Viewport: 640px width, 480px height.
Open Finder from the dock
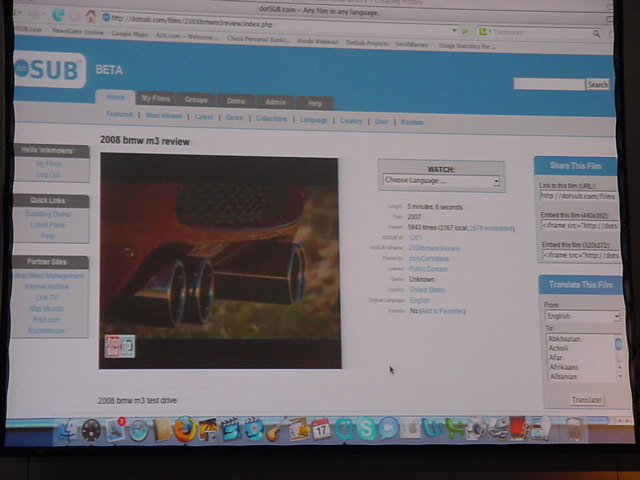coord(67,430)
